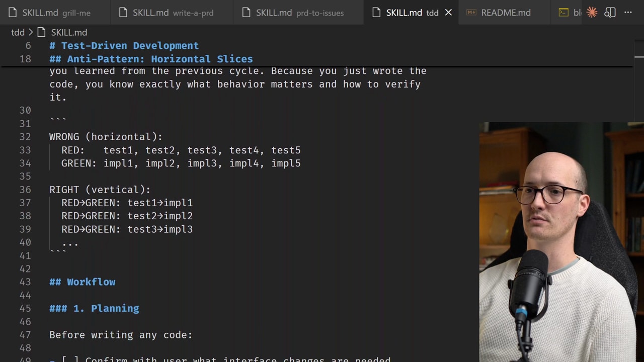Select the active SKILL.md tdd tab

pos(412,13)
